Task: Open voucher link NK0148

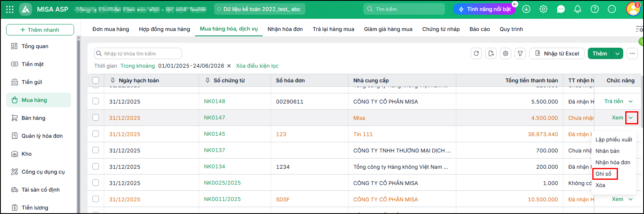Action: [x=215, y=101]
